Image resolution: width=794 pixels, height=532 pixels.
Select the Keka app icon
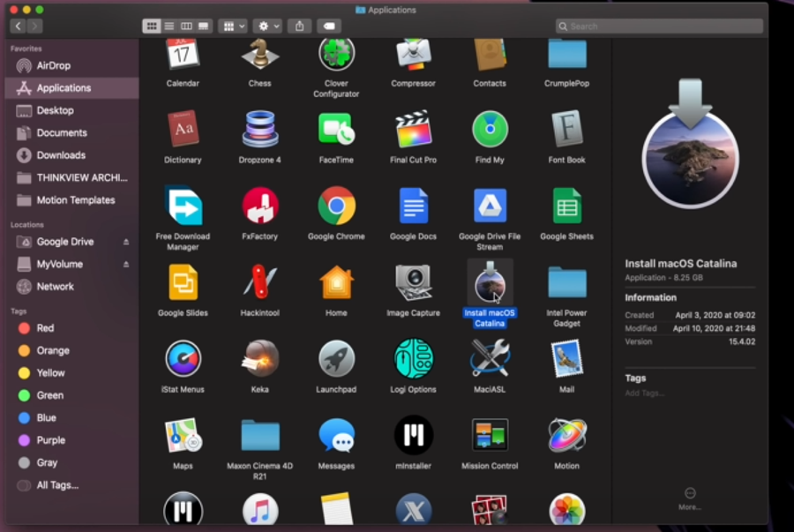click(259, 358)
